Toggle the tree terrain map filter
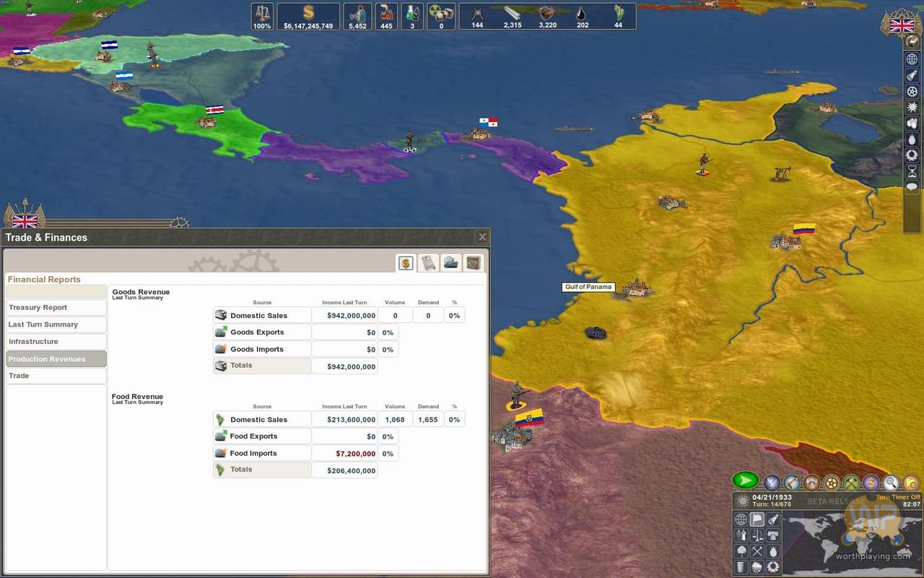The image size is (924, 578). [x=741, y=551]
